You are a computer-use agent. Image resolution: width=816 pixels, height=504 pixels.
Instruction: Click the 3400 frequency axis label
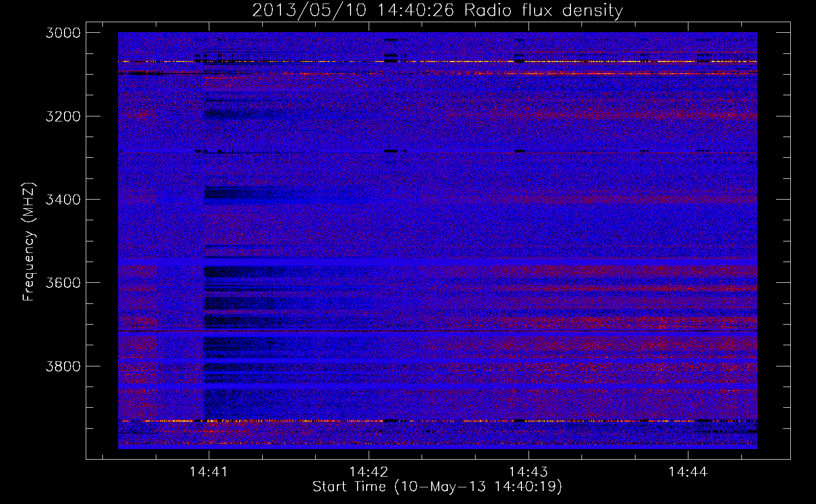pyautogui.click(x=63, y=200)
